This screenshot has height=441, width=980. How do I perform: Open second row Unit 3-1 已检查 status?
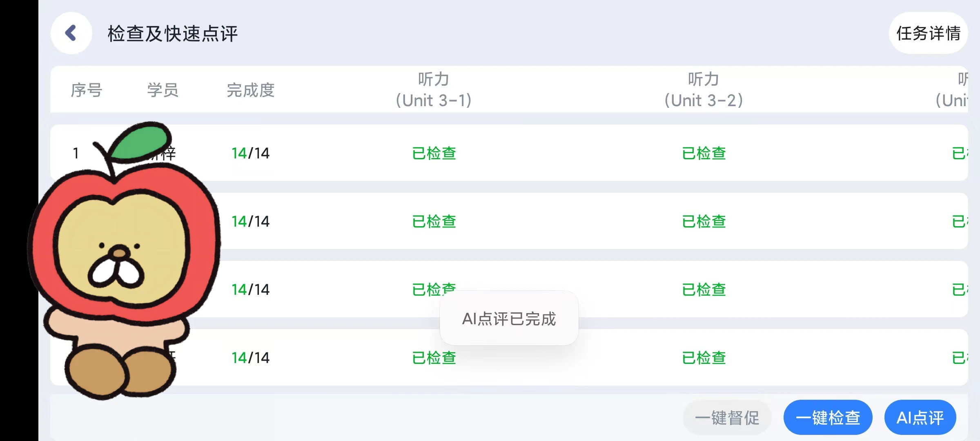coord(434,222)
